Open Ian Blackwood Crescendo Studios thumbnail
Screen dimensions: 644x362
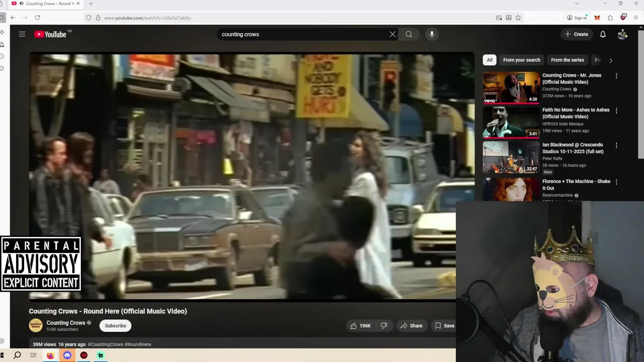(511, 157)
